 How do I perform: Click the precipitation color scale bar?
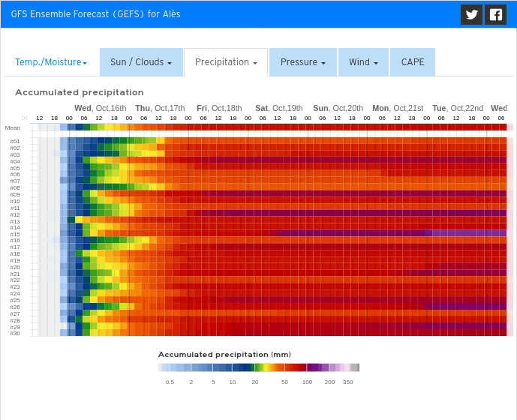[x=258, y=367]
